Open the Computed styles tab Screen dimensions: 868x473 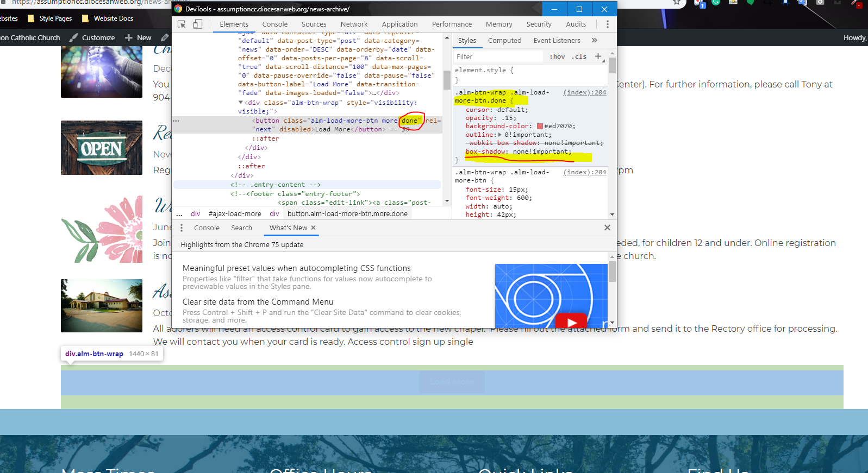(x=504, y=41)
